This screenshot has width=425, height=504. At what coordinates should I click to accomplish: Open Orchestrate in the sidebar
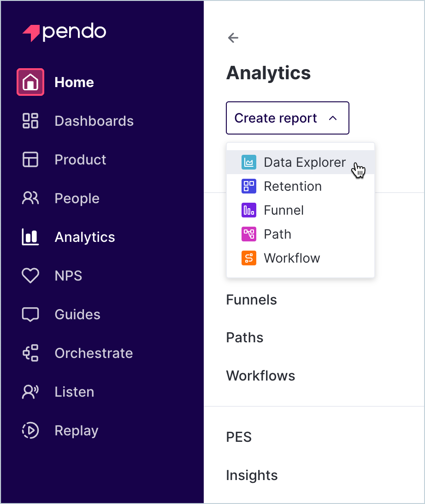[x=94, y=353]
